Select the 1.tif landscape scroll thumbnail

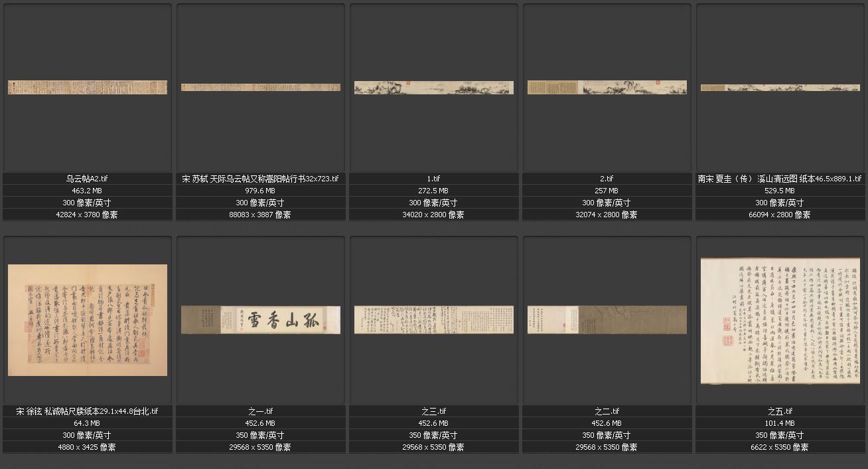point(433,87)
